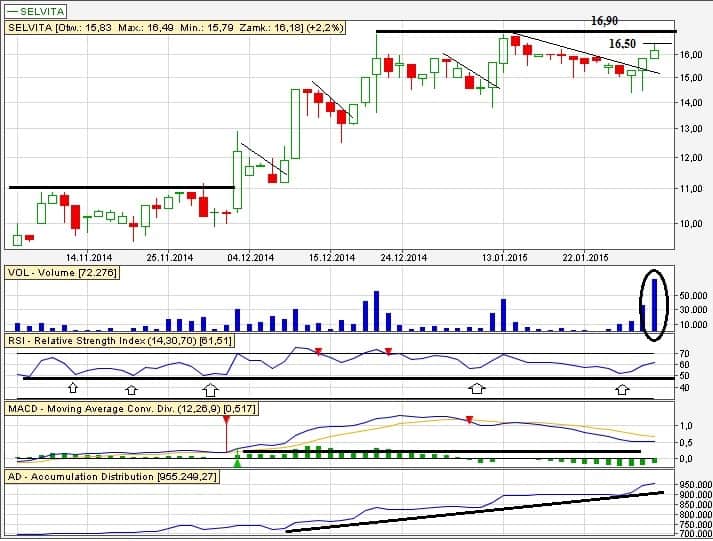Image resolution: width=713 pixels, height=541 pixels.
Task: Click the 16,50 price annotation
Action: tap(622, 44)
